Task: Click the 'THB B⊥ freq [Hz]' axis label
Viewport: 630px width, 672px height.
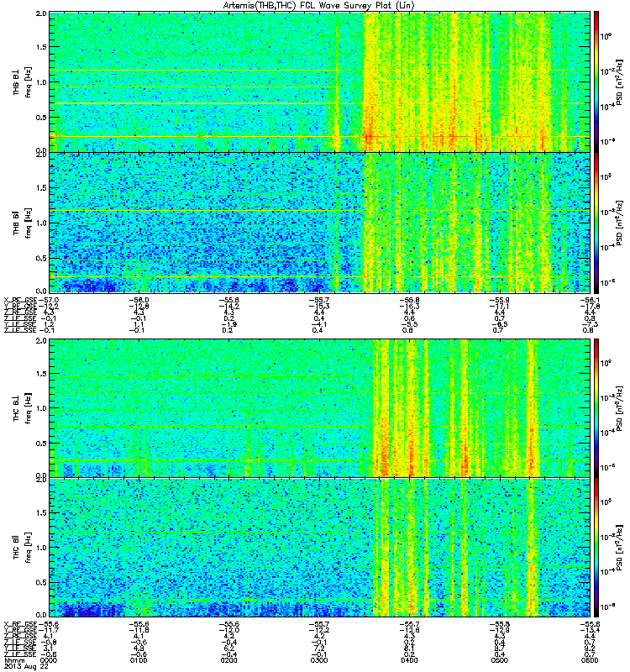Action: pyautogui.click(x=22, y=82)
